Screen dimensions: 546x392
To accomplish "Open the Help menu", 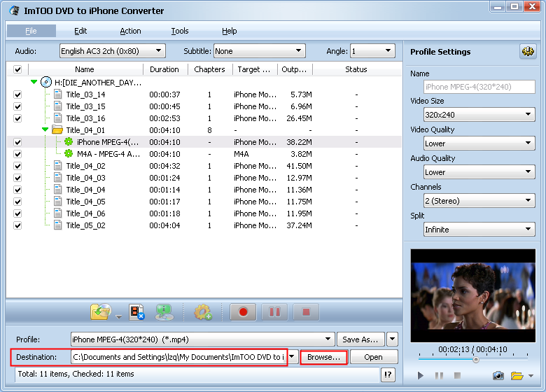I will point(229,31).
